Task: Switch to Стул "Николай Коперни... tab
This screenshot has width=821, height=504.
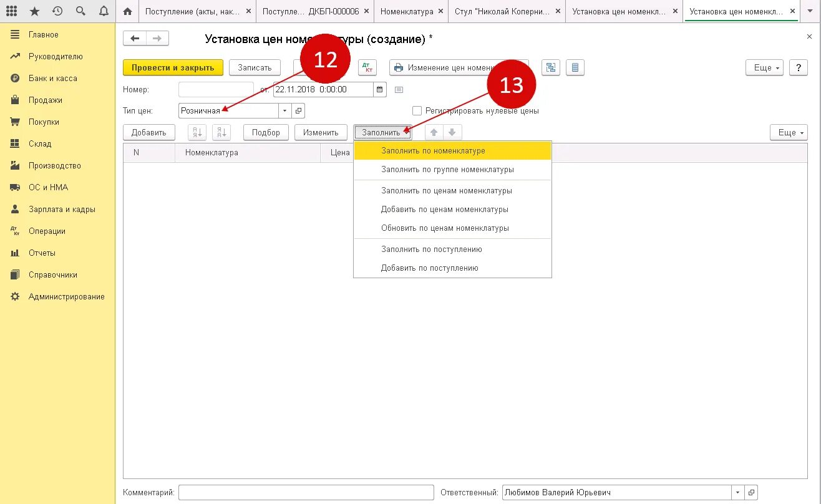Action: pyautogui.click(x=507, y=12)
